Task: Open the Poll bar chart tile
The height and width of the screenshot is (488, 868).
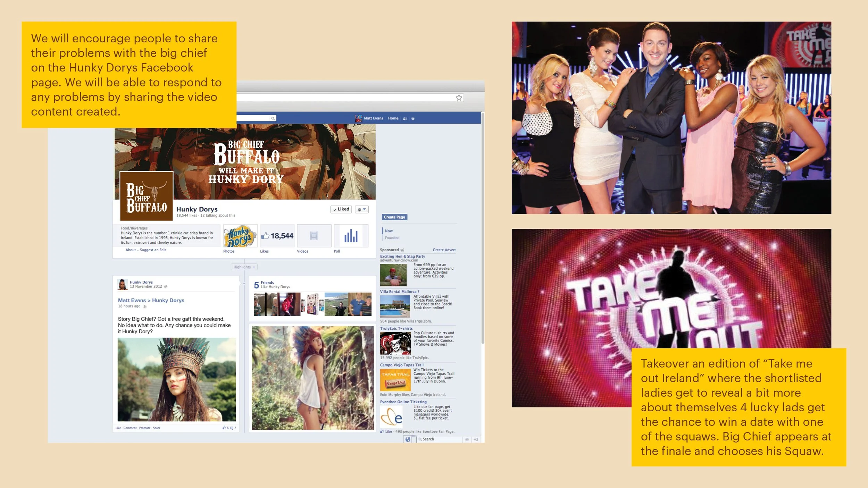Action: (351, 236)
